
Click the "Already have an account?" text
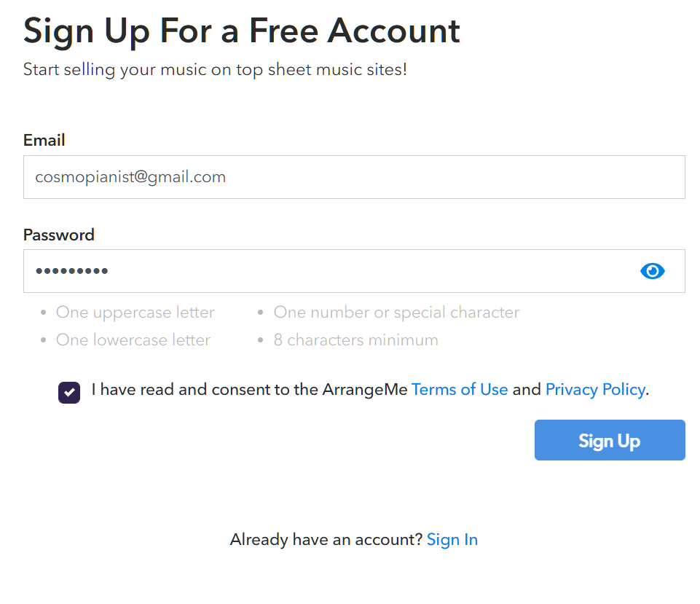[326, 540]
